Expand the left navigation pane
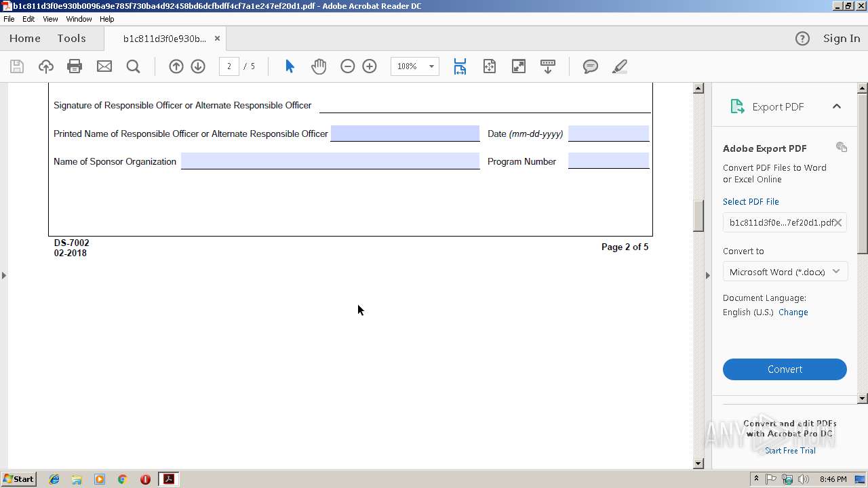This screenshot has height=488, width=868. point(4,275)
